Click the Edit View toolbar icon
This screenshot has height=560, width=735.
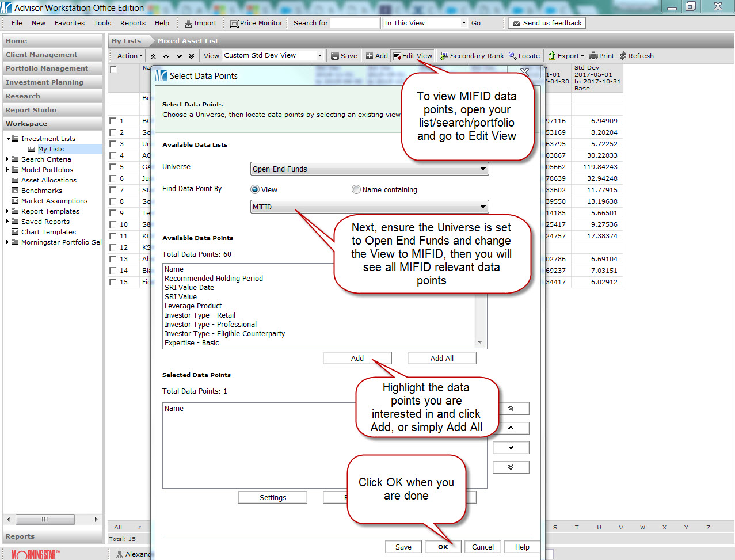point(397,56)
